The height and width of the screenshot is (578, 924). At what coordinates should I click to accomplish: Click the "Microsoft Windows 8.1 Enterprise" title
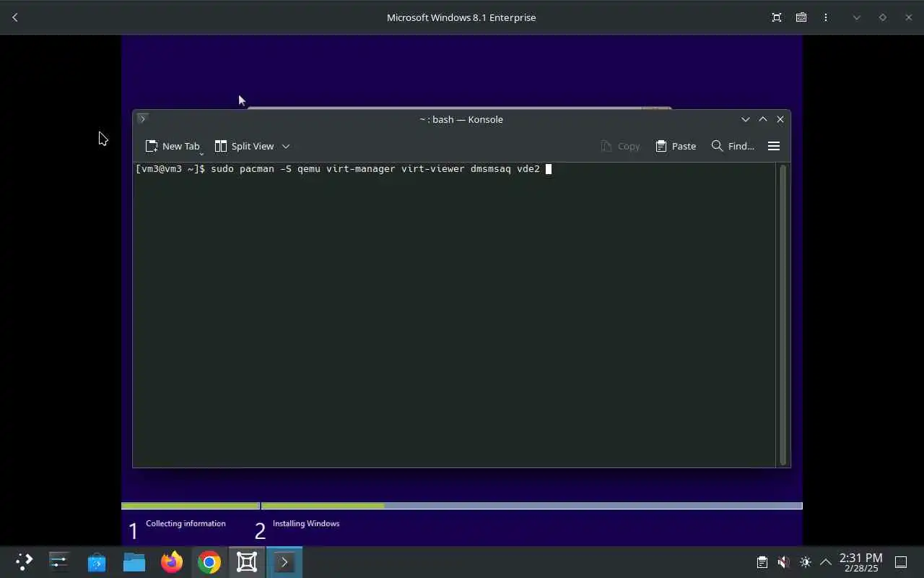[x=461, y=17]
